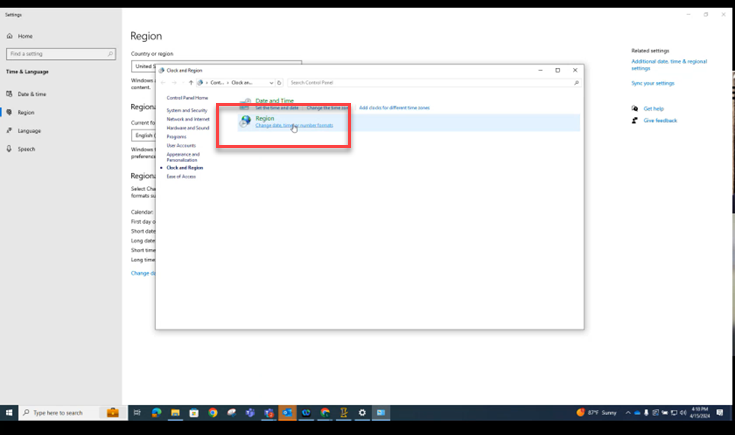Click Change date, time, or number formats
The image size is (735, 435).
point(294,126)
